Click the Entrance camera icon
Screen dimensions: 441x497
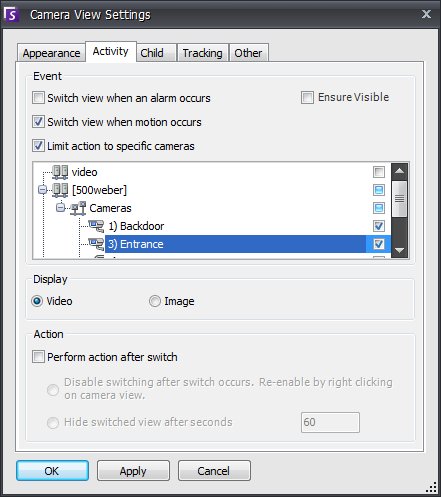(x=96, y=244)
